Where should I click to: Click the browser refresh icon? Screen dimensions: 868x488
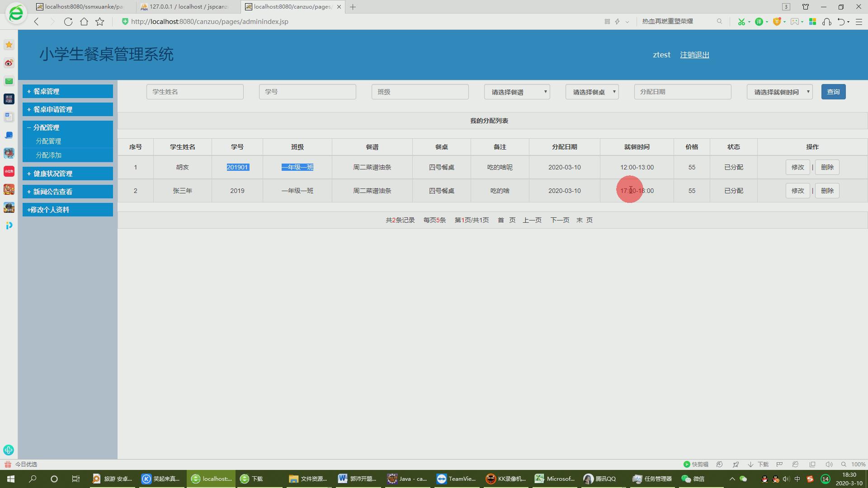coord(68,22)
